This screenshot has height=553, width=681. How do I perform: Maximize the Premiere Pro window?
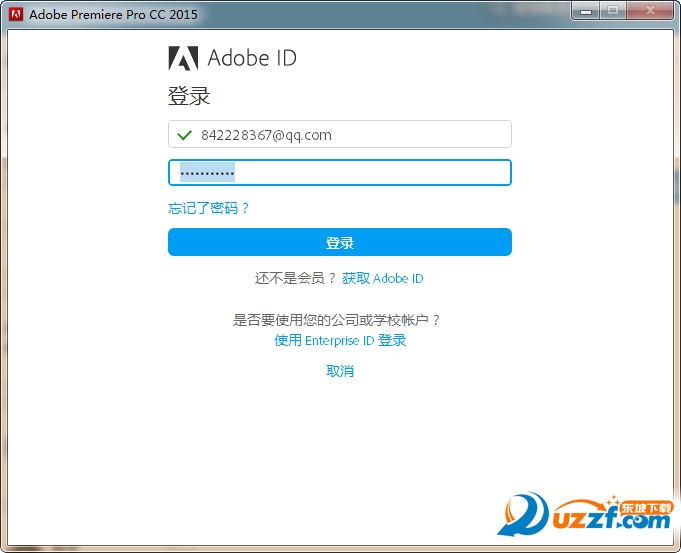click(x=613, y=11)
